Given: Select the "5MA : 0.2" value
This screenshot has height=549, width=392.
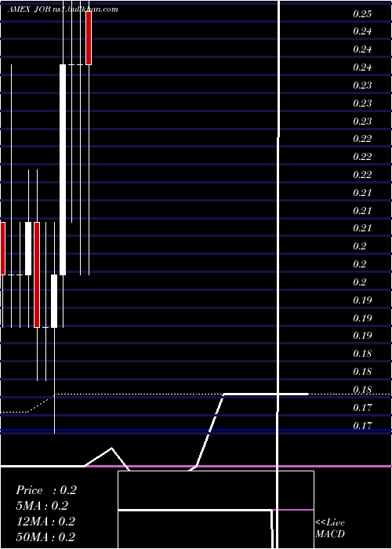Looking at the screenshot, I should (x=42, y=506).
